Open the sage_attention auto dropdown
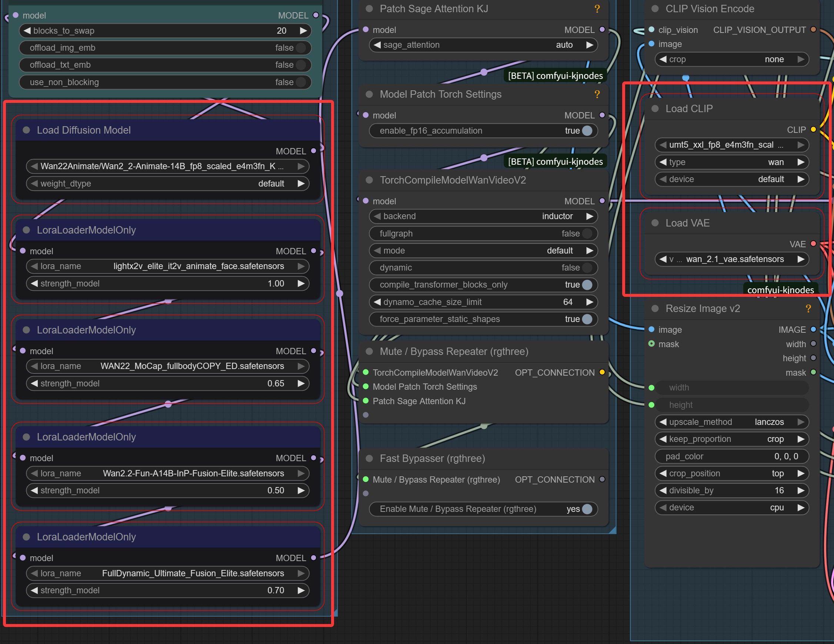 (483, 45)
